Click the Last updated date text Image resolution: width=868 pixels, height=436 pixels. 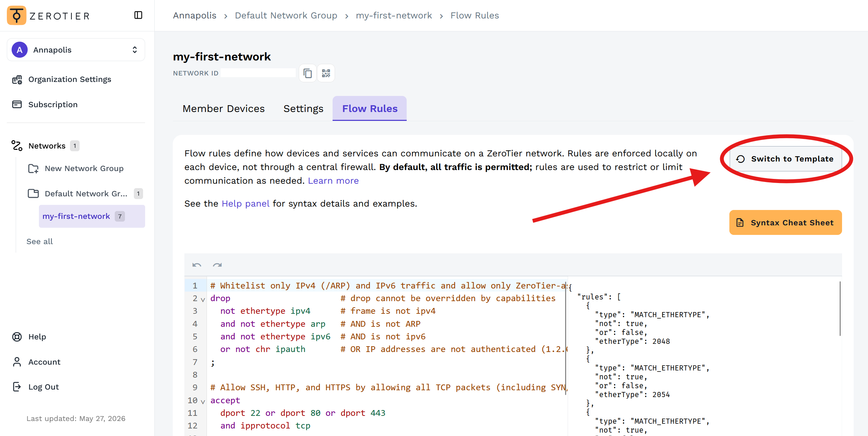(76, 419)
